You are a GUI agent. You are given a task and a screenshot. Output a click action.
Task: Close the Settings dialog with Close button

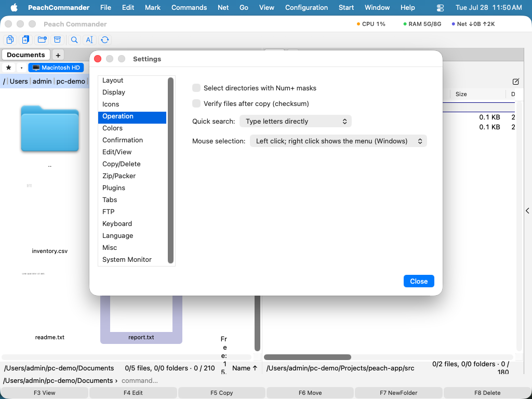[x=419, y=281]
